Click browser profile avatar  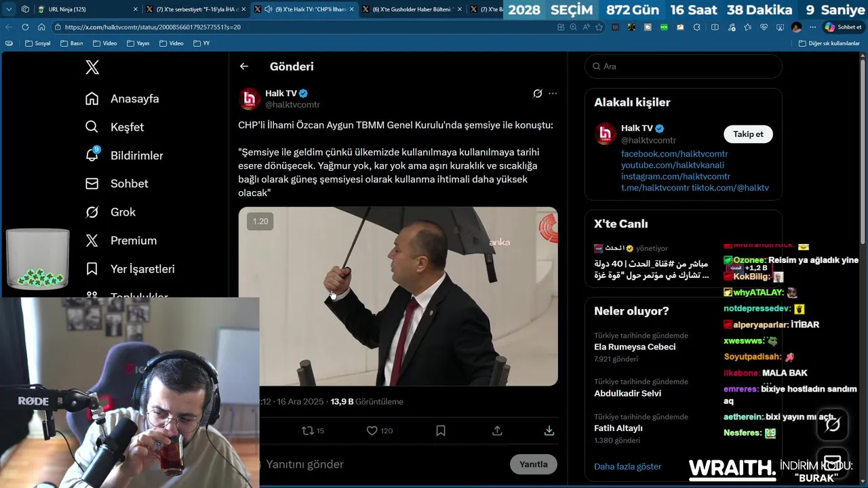pos(796,27)
